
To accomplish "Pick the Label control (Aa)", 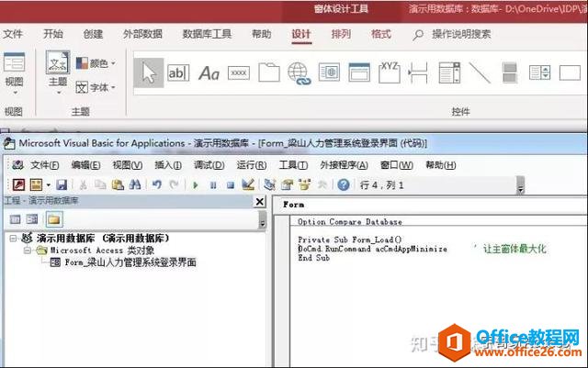I will pyautogui.click(x=209, y=73).
